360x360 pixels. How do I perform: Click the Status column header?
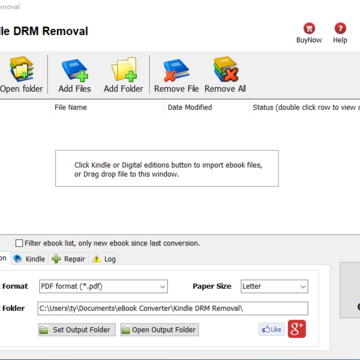tap(304, 107)
